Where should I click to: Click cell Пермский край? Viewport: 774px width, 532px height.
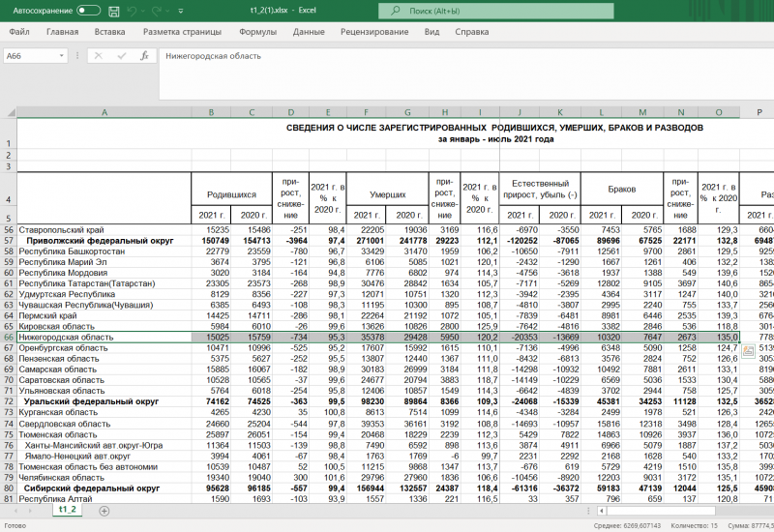click(x=104, y=316)
